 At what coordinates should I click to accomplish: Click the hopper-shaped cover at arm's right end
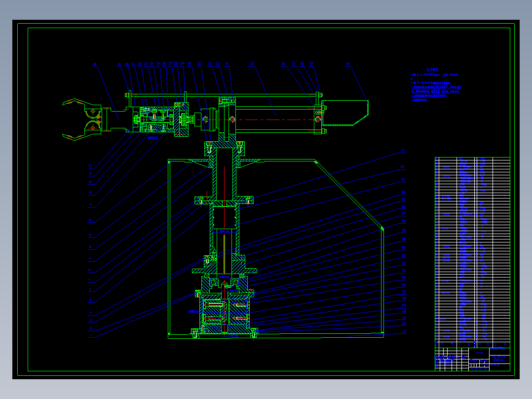tap(345, 113)
